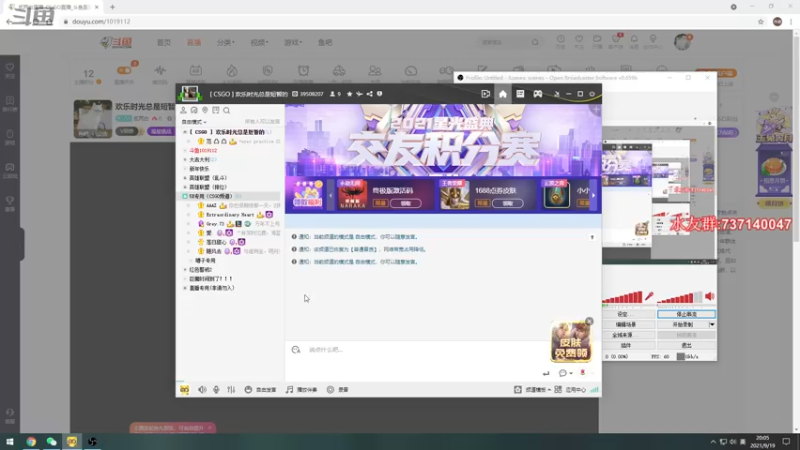Viewport: 800px width, 450px height.
Task: Open the audio mixer sliders icon
Action: click(x=231, y=390)
